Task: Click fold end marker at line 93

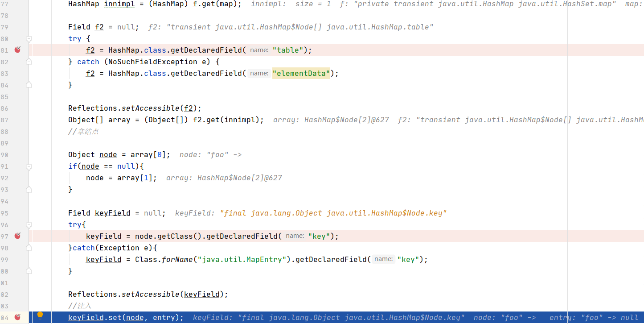Action: pyautogui.click(x=29, y=189)
